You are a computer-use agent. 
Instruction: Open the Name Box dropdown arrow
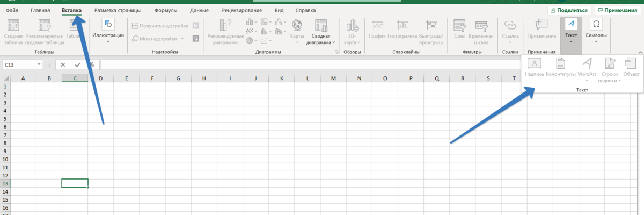39,64
